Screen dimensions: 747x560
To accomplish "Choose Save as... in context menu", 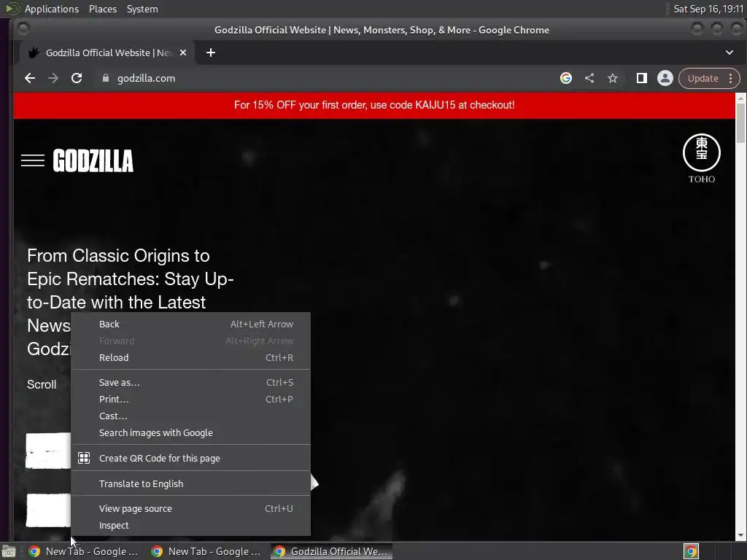I will pyautogui.click(x=190, y=382).
